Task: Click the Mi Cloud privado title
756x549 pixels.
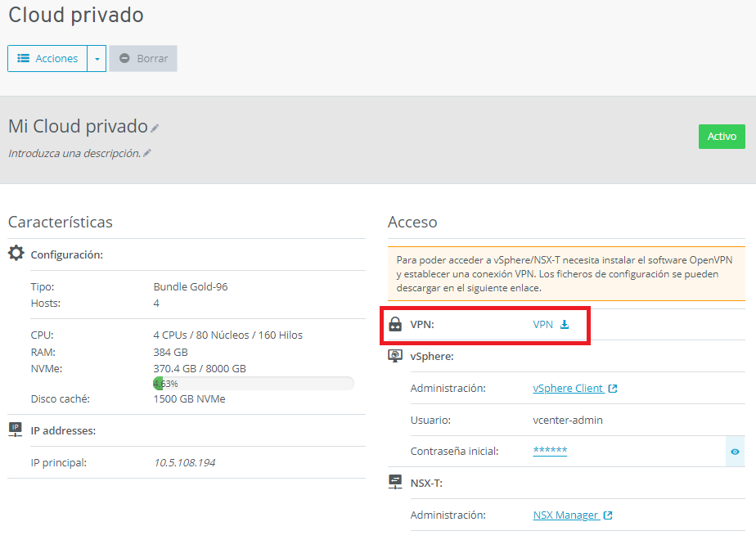Action: point(78,126)
